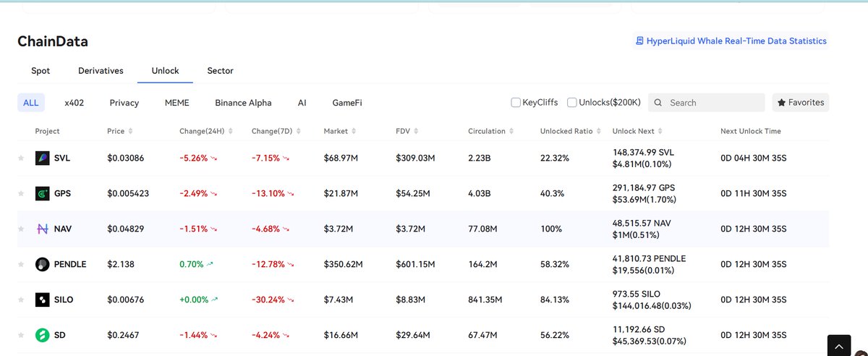Open HyperLiquid Whale Real-Time Data Statistics link
This screenshot has height=356, width=868.
(x=731, y=41)
